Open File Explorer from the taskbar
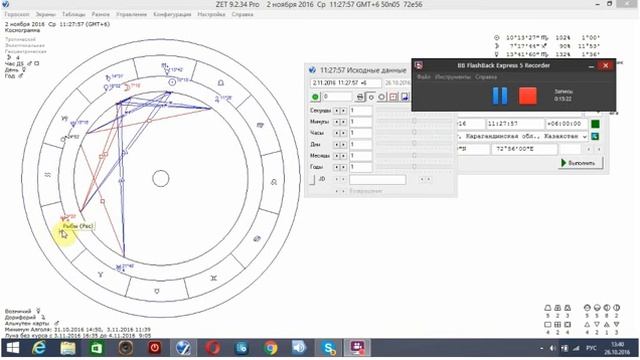Screen dimensions: 640x360 click(x=68, y=348)
